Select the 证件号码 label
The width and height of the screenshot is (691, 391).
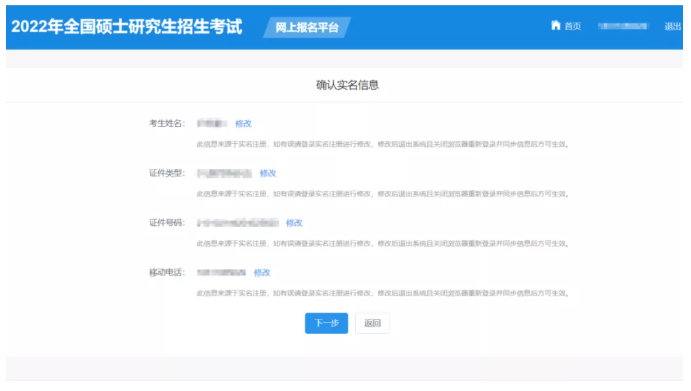pos(167,223)
